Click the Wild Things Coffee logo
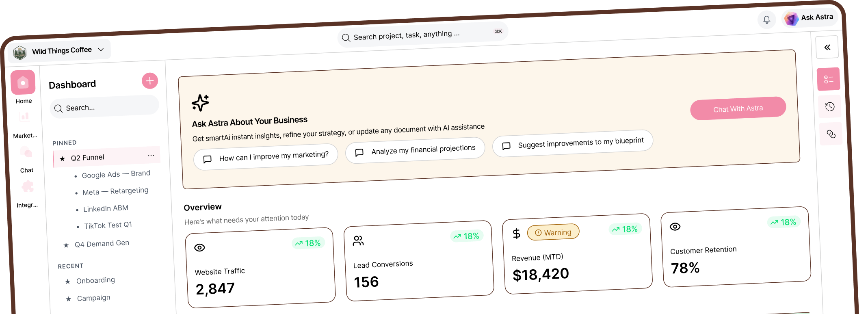 (19, 52)
